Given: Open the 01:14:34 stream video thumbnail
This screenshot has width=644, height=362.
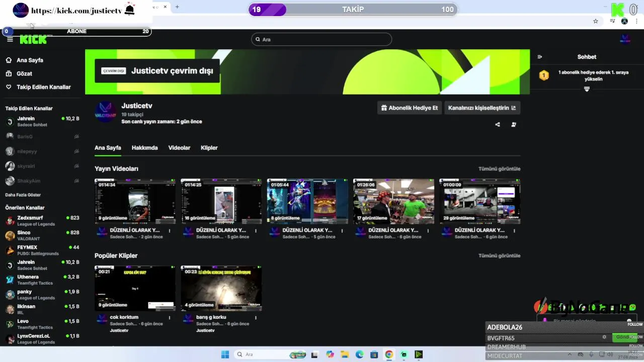Looking at the screenshot, I should click(x=135, y=201).
